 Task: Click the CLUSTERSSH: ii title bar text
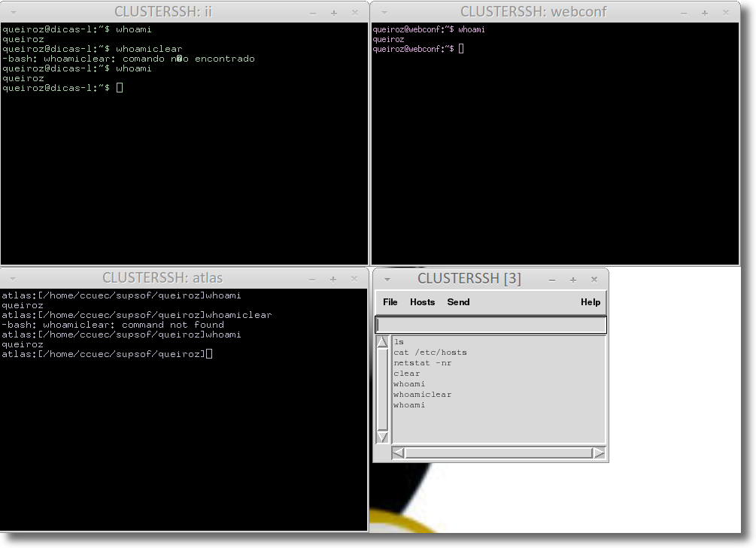coord(163,11)
